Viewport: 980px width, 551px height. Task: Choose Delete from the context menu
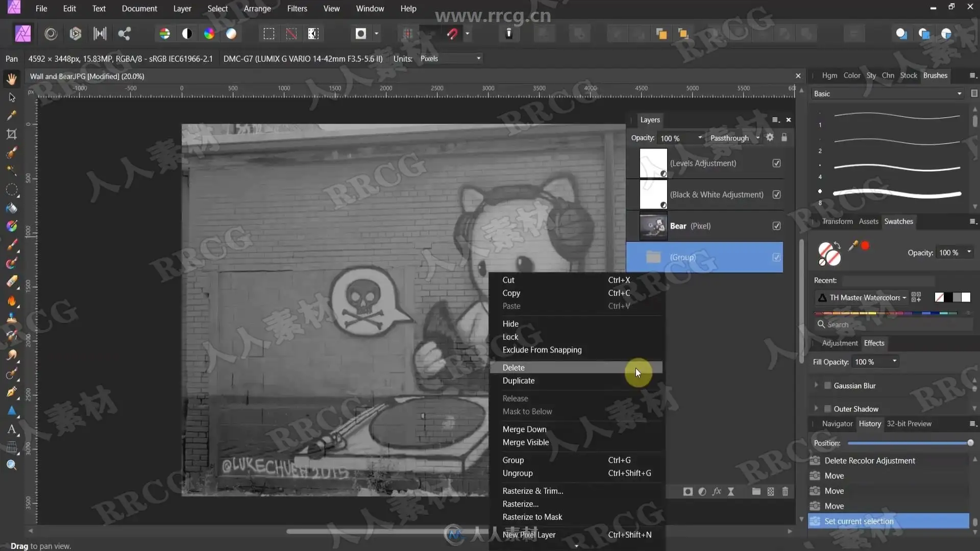pyautogui.click(x=576, y=367)
